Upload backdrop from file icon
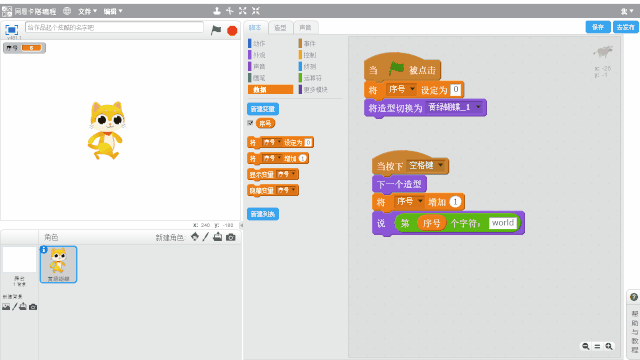The image size is (640, 360). pyautogui.click(x=23, y=307)
